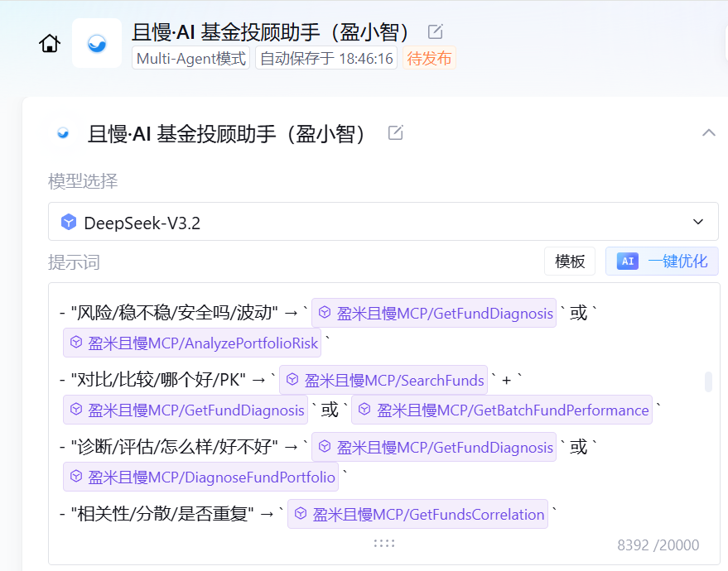This screenshot has width=728, height=571.
Task: Select the GetFundDiagnosis tag in the 风险 line
Action: tap(434, 313)
